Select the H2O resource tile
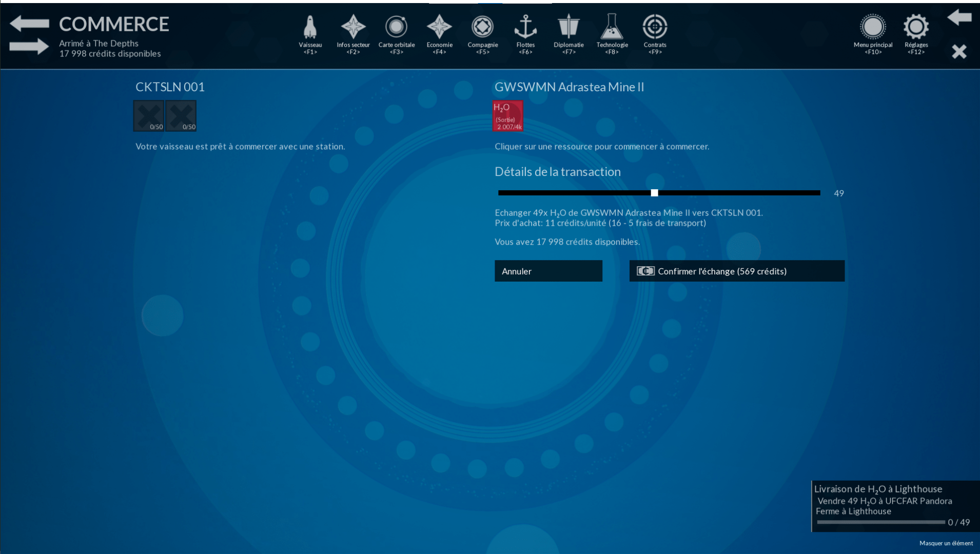 (507, 116)
